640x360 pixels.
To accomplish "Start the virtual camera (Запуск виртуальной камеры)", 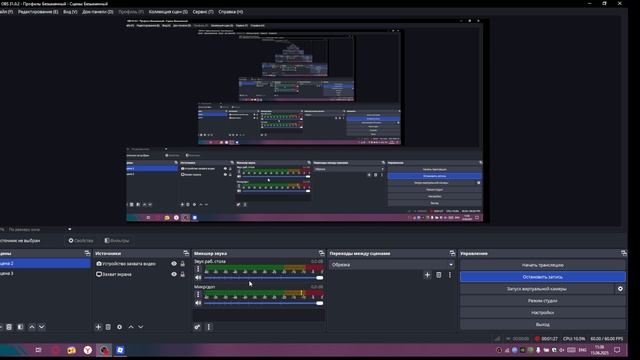I will point(537,289).
